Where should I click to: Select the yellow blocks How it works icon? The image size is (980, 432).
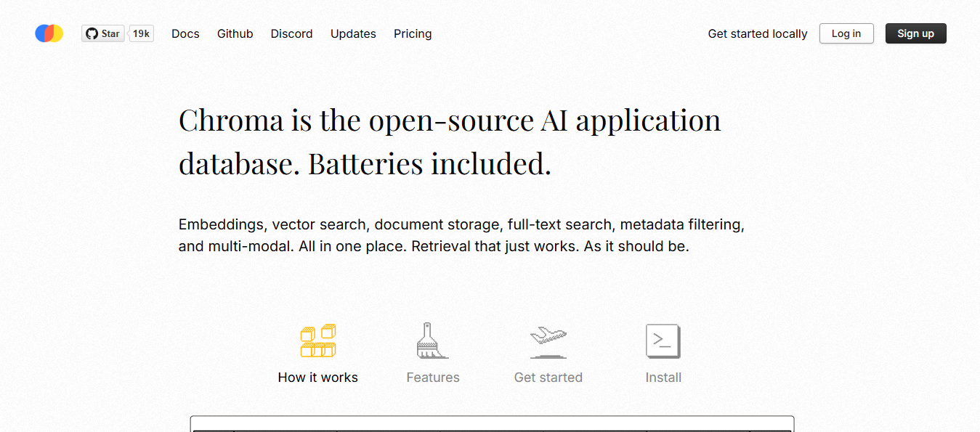pyautogui.click(x=318, y=341)
